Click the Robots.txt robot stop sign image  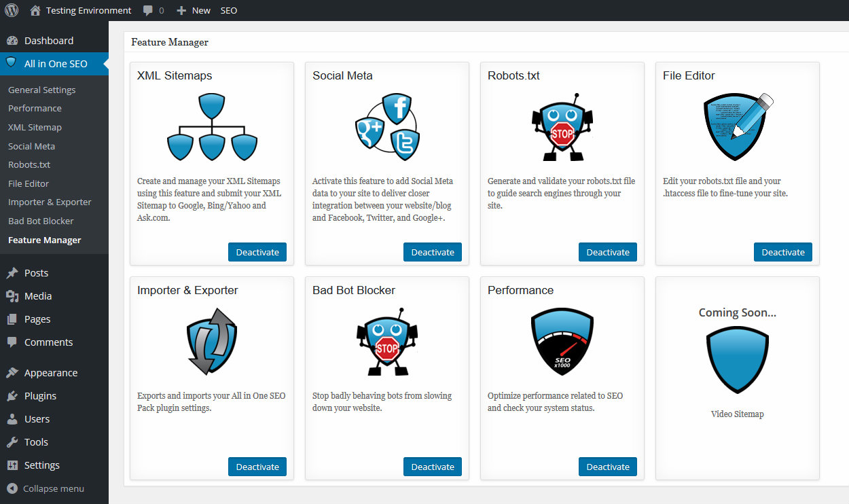[x=562, y=127]
